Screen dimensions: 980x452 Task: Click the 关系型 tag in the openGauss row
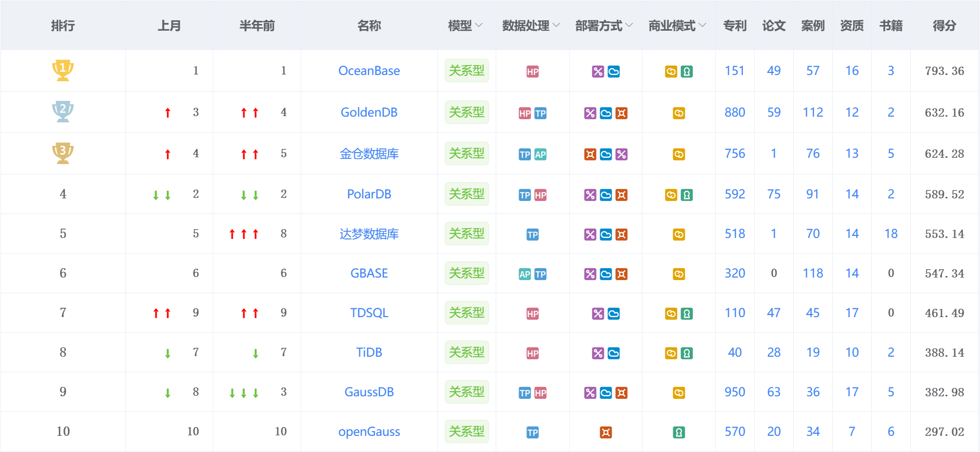point(467,432)
